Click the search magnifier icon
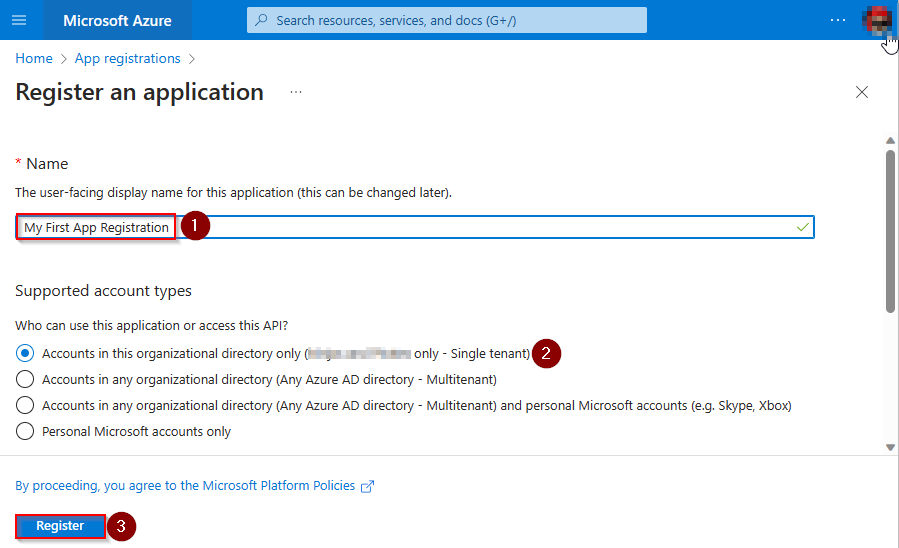This screenshot has width=899, height=548. click(261, 20)
